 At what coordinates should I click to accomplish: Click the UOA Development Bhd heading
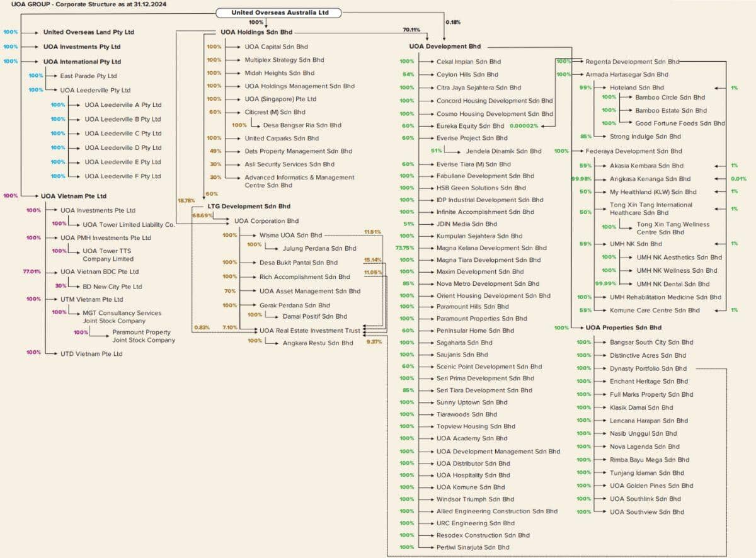(445, 47)
